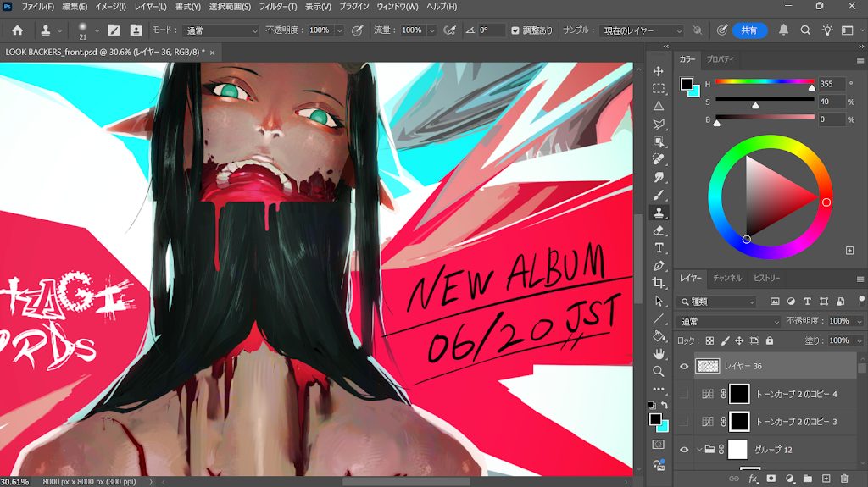Create a new adjustment layer

790,479
